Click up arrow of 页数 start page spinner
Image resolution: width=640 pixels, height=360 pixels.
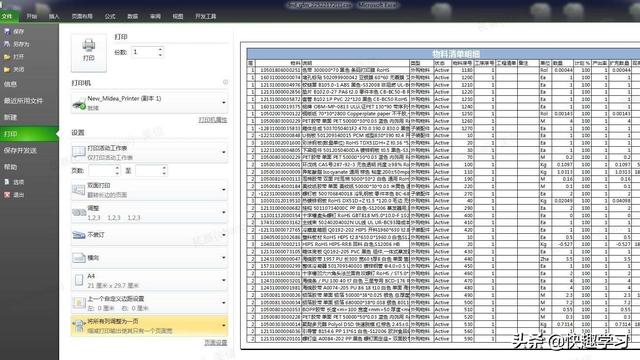coord(117,168)
